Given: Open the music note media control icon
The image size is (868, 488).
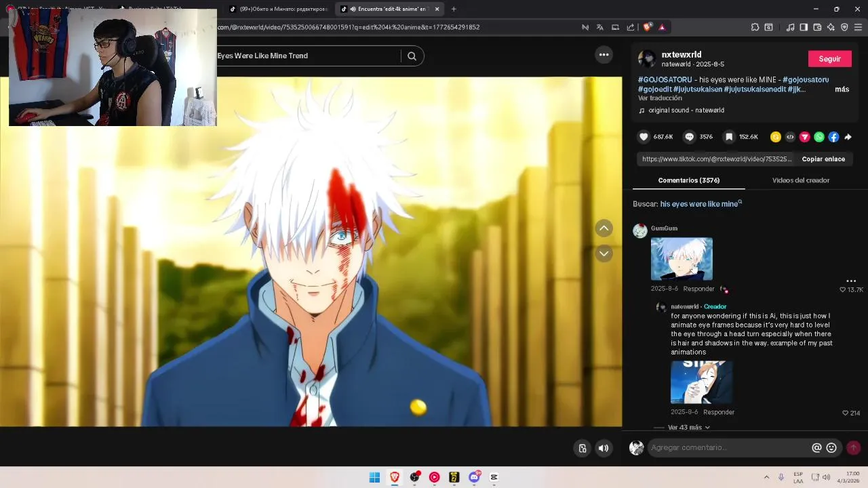Looking at the screenshot, I should click(x=790, y=27).
